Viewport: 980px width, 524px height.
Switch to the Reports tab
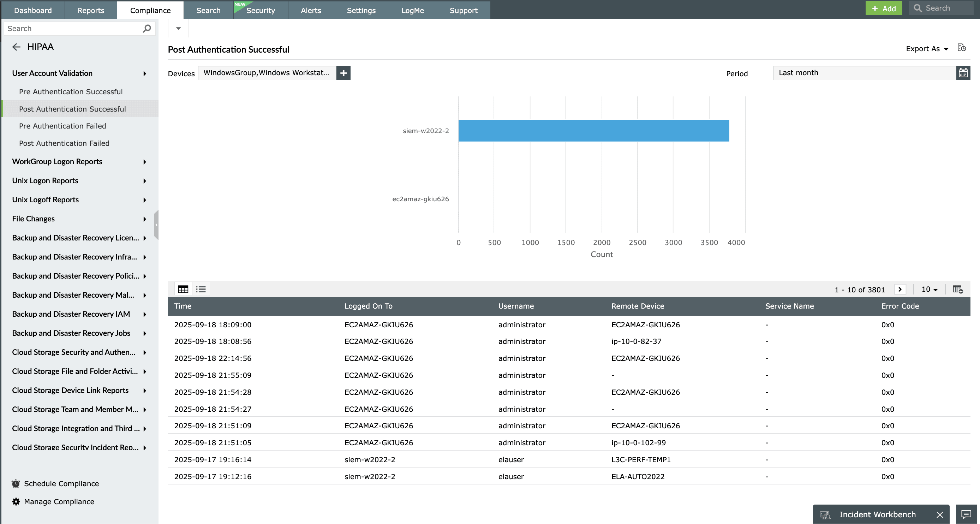[x=90, y=10]
